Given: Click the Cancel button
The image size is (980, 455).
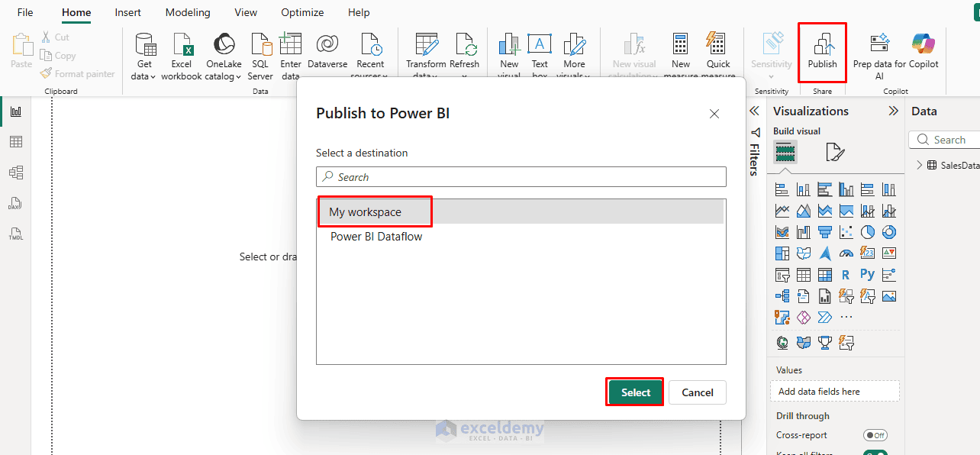Looking at the screenshot, I should click(x=697, y=392).
